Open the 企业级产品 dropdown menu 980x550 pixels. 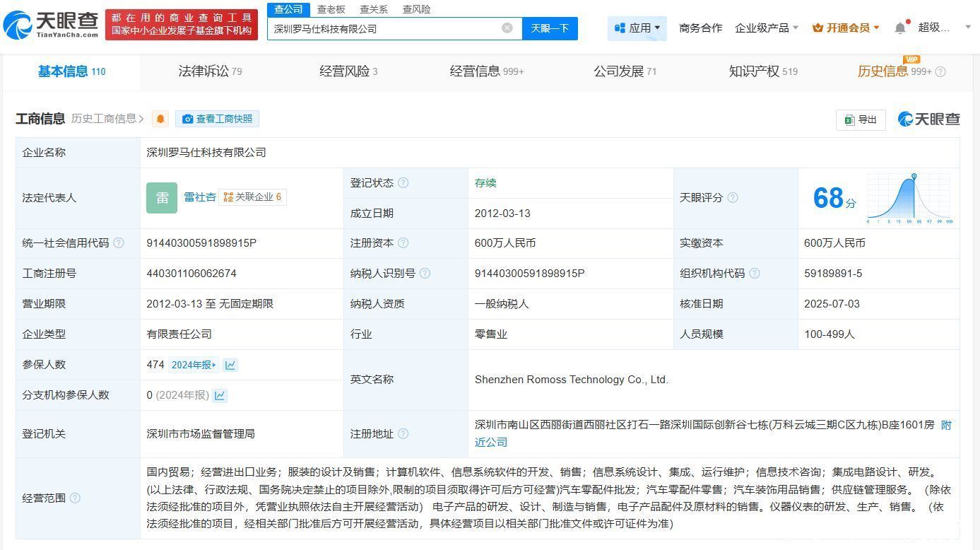click(767, 28)
